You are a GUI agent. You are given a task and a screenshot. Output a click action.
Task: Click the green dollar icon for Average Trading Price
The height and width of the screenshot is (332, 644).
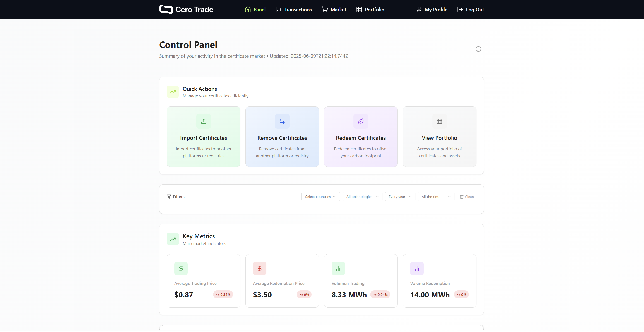(181, 268)
